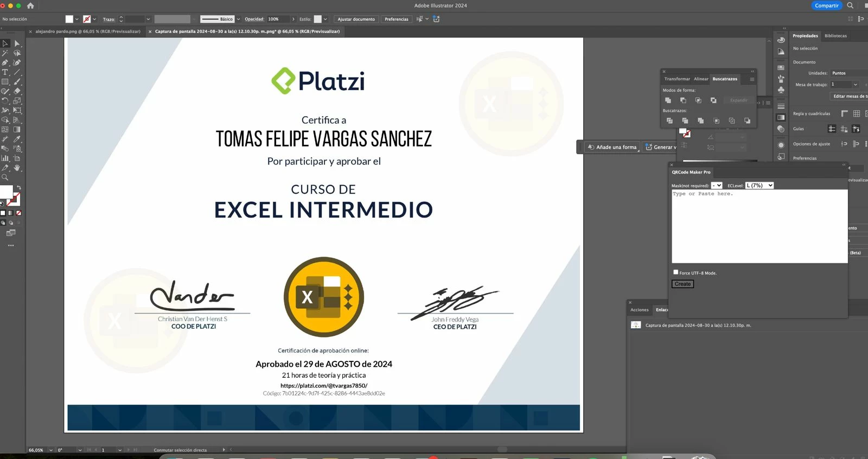Screen dimensions: 868x459
Task: Open the search icon in title bar
Action: tap(850, 5)
